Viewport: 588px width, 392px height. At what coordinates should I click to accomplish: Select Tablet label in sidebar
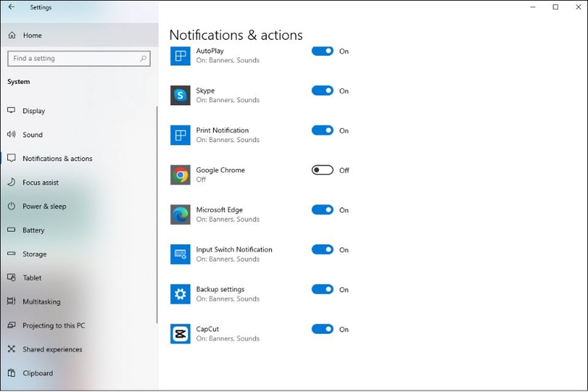click(x=32, y=278)
